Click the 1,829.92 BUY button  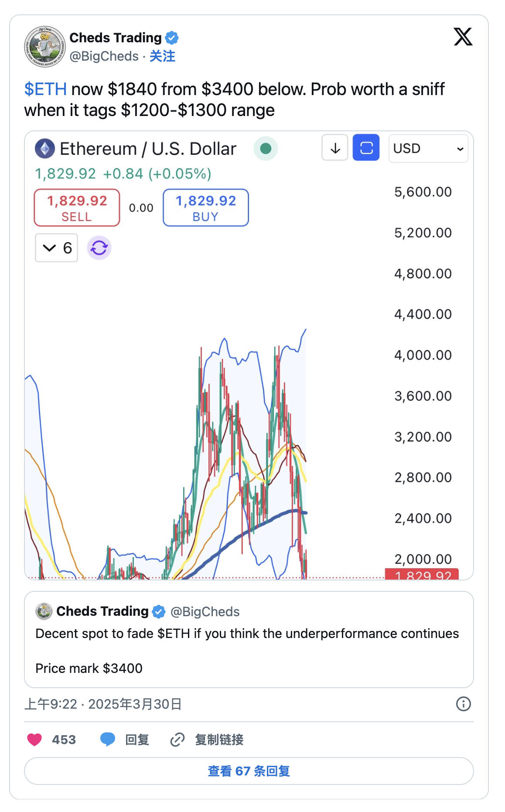206,208
